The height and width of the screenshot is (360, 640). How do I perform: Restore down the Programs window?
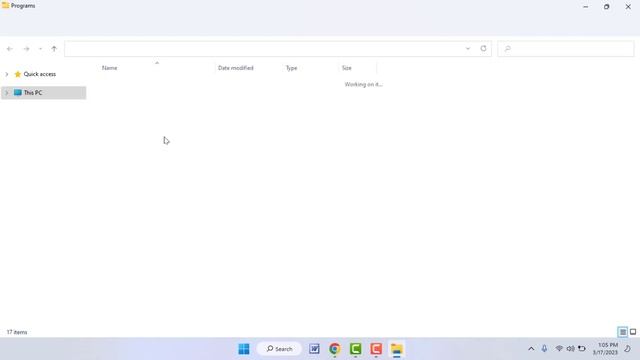coord(607,7)
